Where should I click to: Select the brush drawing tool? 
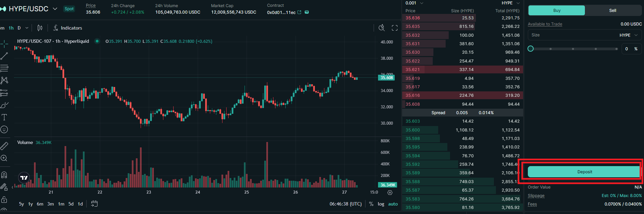4,105
